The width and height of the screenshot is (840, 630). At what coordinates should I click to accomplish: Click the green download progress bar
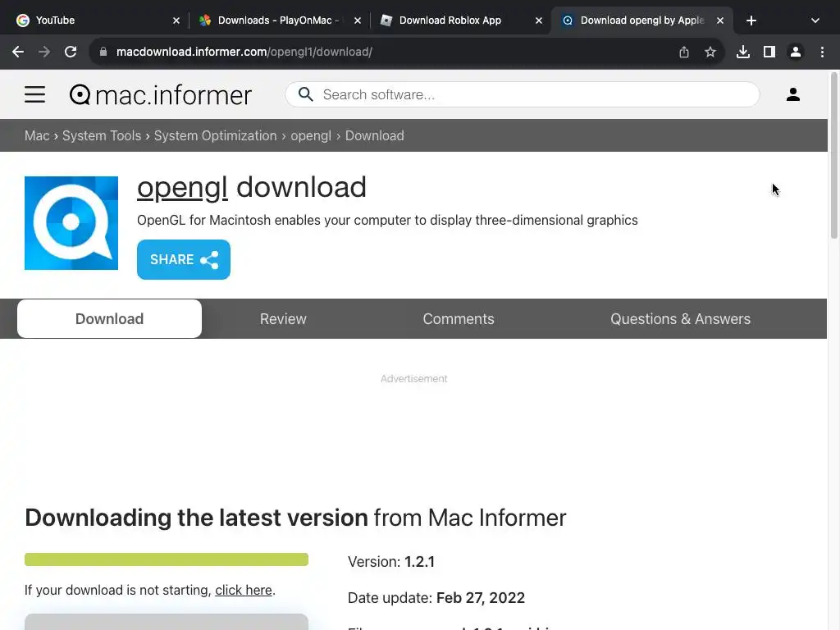coord(167,559)
